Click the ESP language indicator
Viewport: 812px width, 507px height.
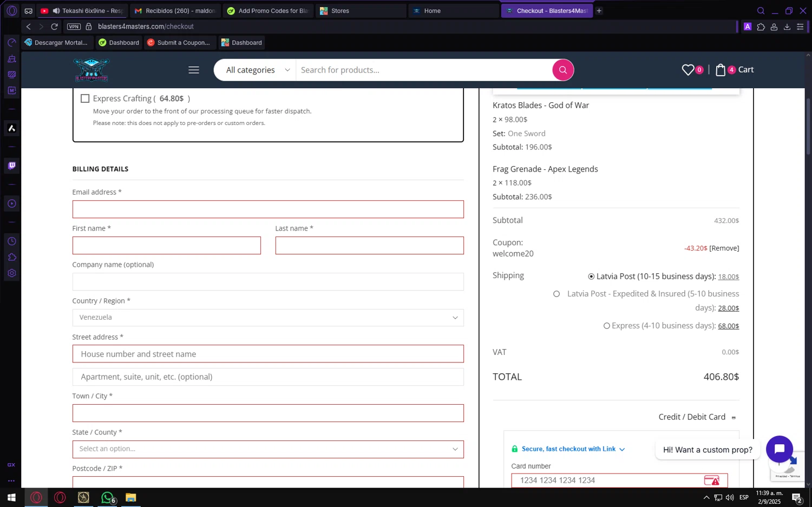[744, 497]
